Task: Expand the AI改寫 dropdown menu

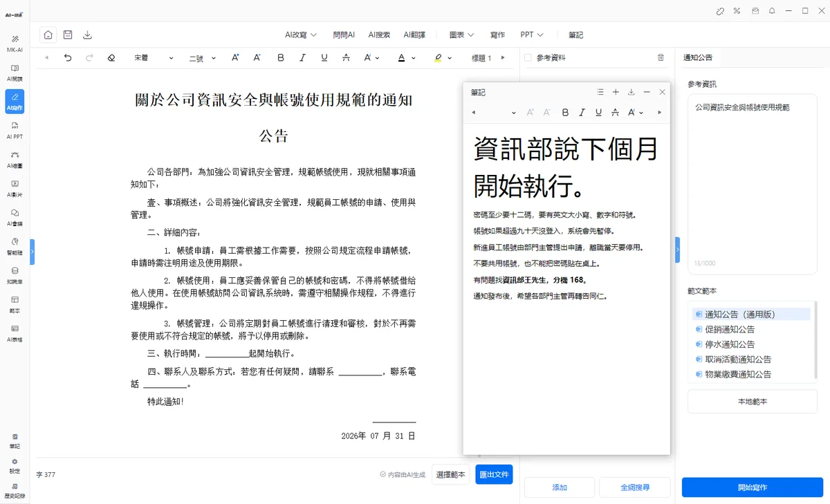Action: pos(301,35)
